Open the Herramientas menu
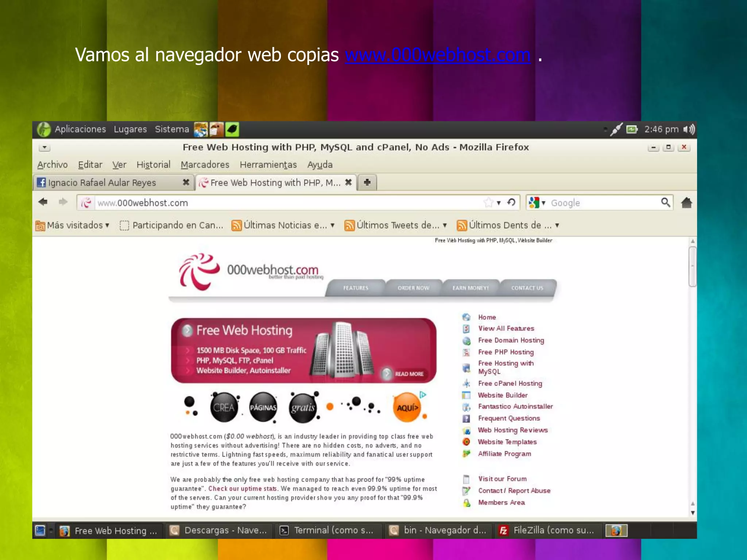This screenshot has width=747, height=560. (x=268, y=165)
